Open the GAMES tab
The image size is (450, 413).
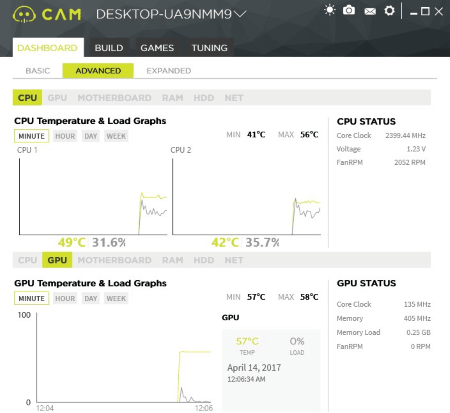[157, 48]
